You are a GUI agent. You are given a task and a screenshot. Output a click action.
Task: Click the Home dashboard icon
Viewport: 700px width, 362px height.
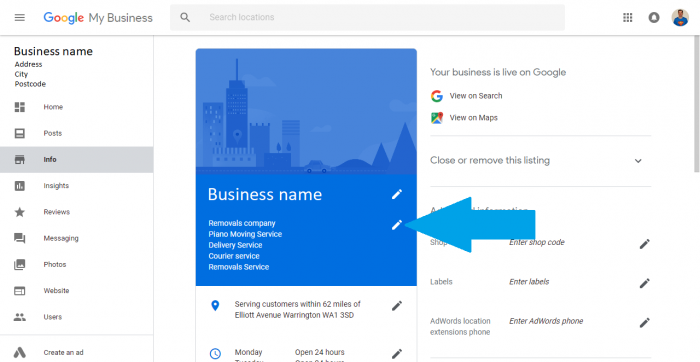[x=20, y=107]
